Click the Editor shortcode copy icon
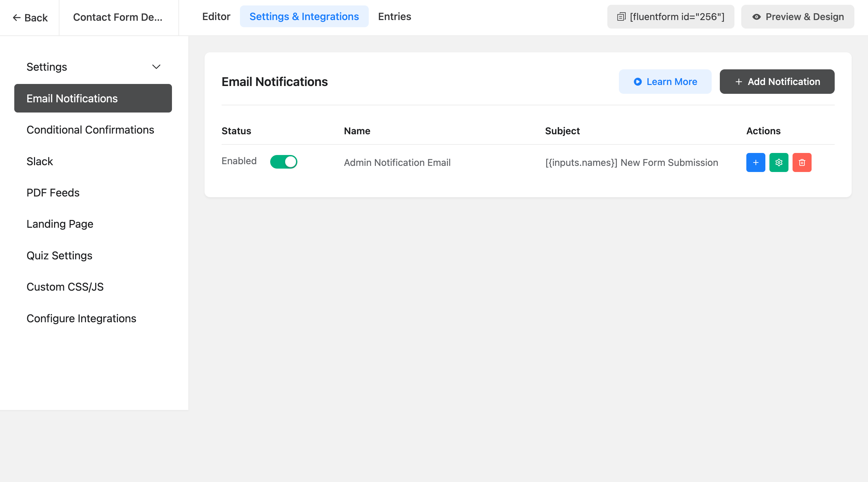This screenshot has width=868, height=482. [622, 17]
